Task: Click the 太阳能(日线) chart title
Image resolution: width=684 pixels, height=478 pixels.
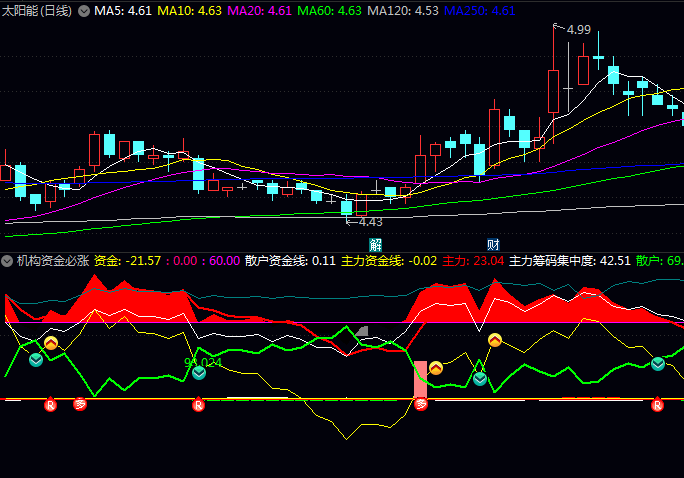Action: tap(37, 11)
